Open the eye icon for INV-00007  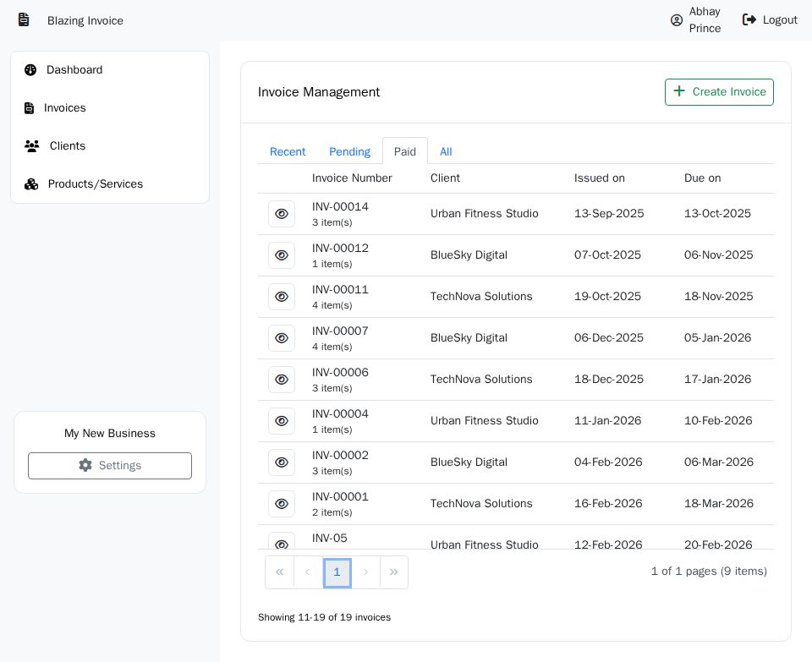tap(282, 338)
